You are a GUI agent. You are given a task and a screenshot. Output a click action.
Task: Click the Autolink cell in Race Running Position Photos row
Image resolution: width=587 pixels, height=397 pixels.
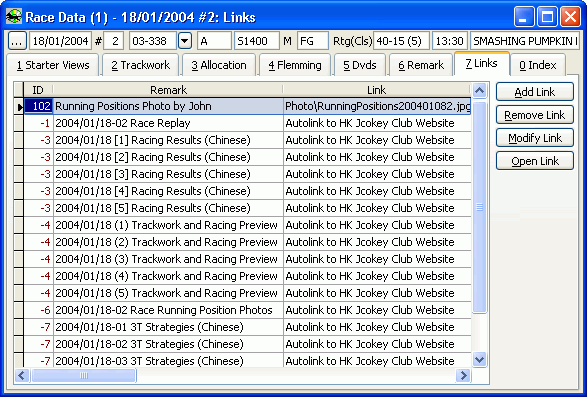377,310
